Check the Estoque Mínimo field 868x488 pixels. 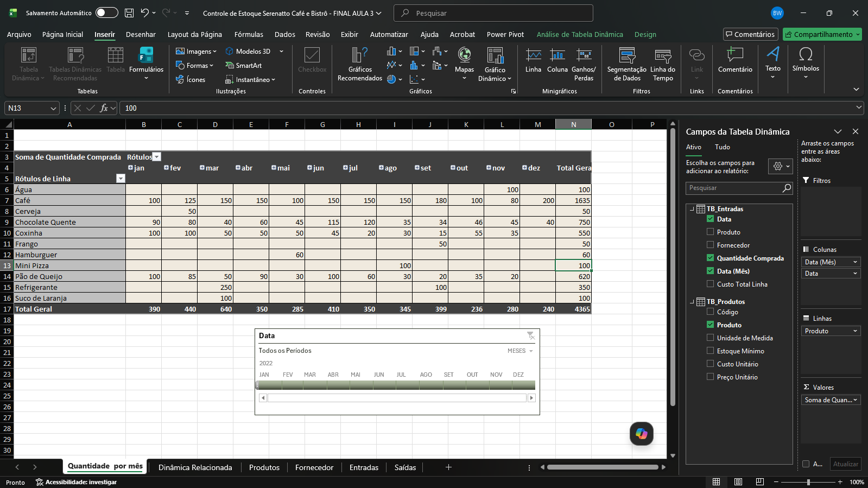(x=710, y=351)
